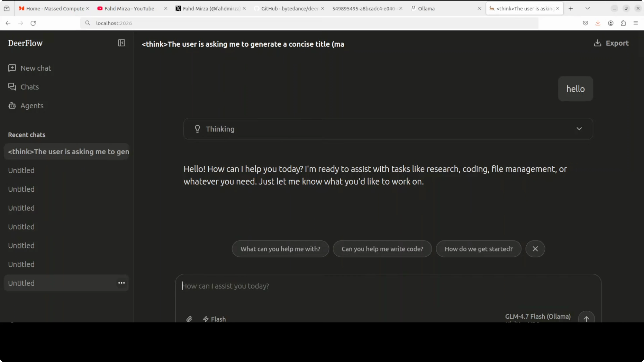Open options for last Untitled chat
Screen dimensions: 644x362
click(121, 283)
